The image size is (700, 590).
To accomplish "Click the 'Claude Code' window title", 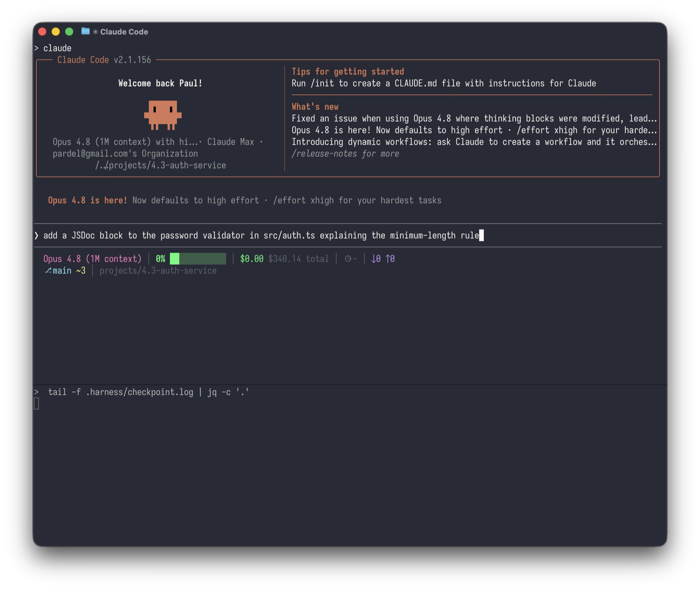I will (x=124, y=32).
